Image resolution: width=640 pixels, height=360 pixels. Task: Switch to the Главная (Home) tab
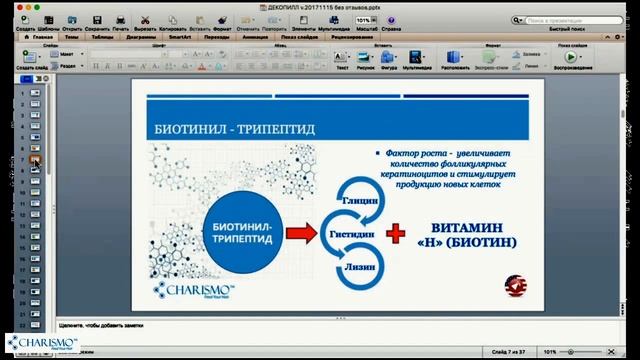tap(39, 37)
